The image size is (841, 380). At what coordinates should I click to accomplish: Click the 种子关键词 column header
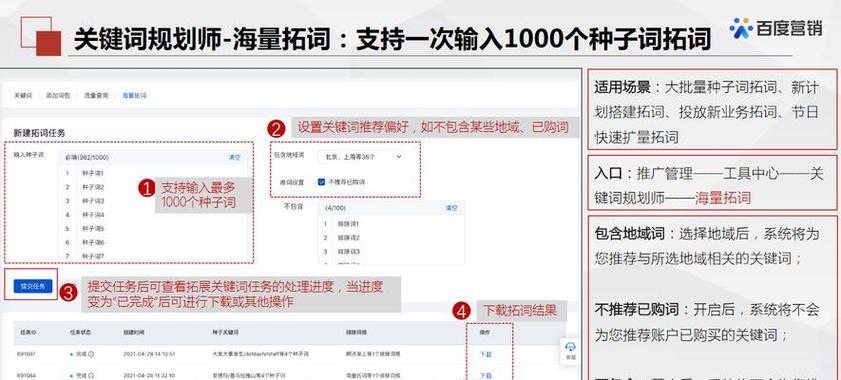pos(224,333)
